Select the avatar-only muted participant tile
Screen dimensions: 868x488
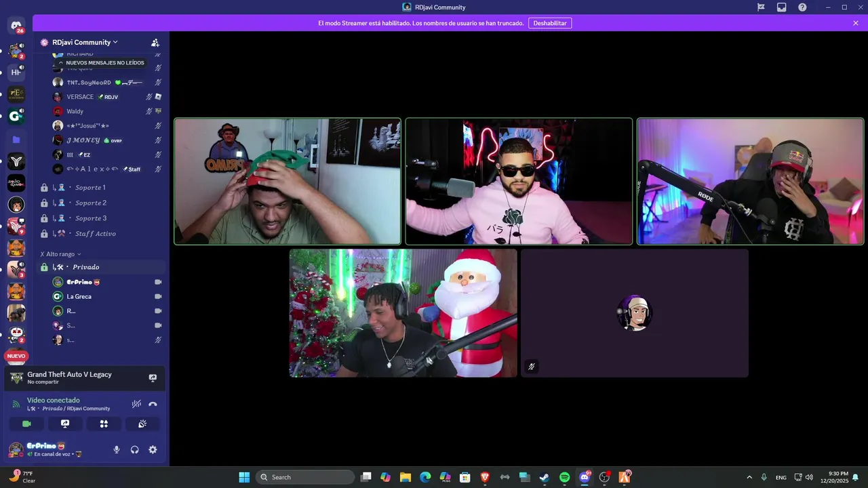click(635, 313)
